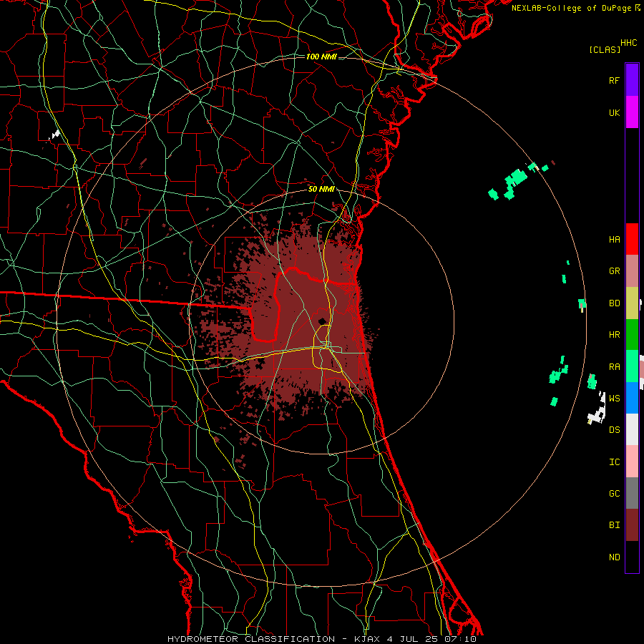
Task: Click the Hydrometeor Classification KJAX caption
Action: [x=321, y=639]
